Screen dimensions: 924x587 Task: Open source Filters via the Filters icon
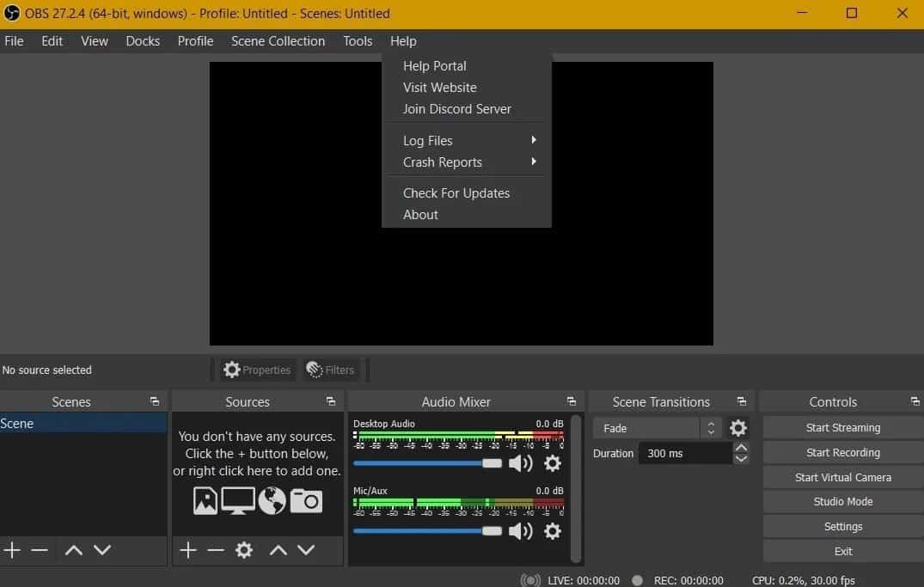(331, 370)
